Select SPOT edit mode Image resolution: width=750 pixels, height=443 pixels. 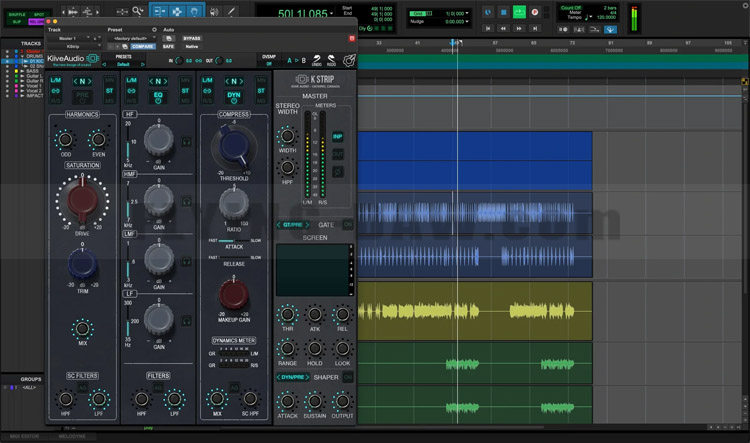pos(37,15)
